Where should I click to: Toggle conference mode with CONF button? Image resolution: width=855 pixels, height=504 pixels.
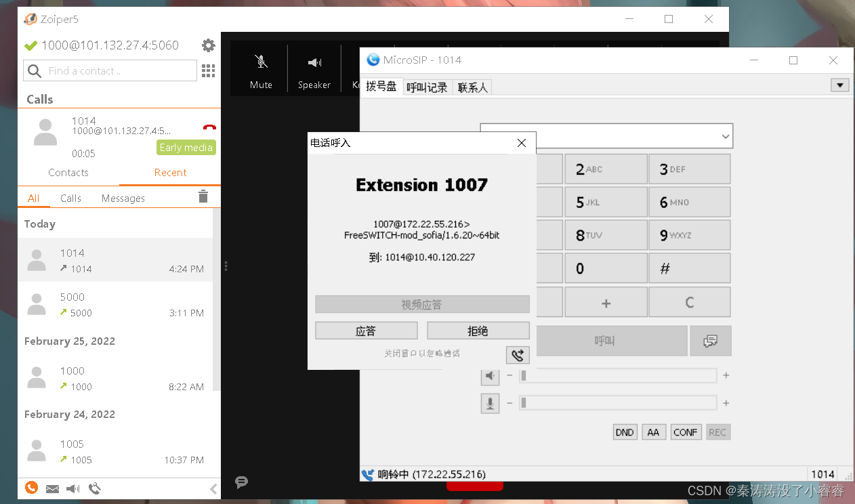tap(686, 432)
